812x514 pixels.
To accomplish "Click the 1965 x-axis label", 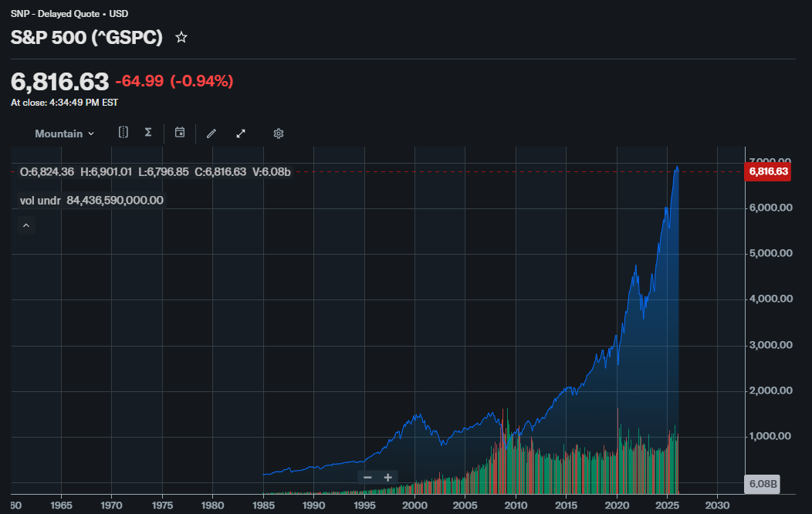I will tap(61, 506).
